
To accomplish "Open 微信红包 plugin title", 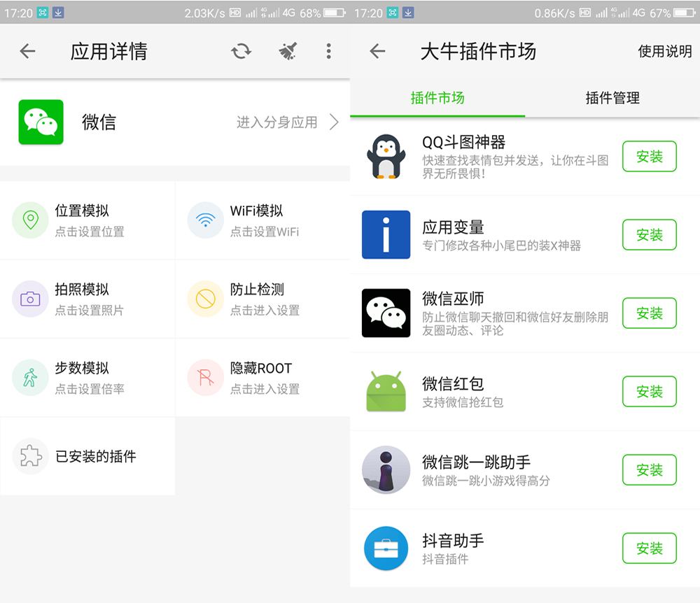I will [x=453, y=383].
